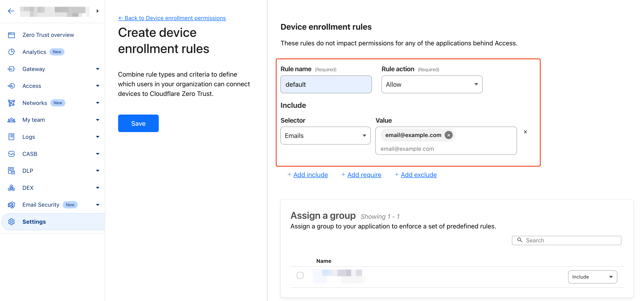Click the CASB sidebar icon

[11, 154]
